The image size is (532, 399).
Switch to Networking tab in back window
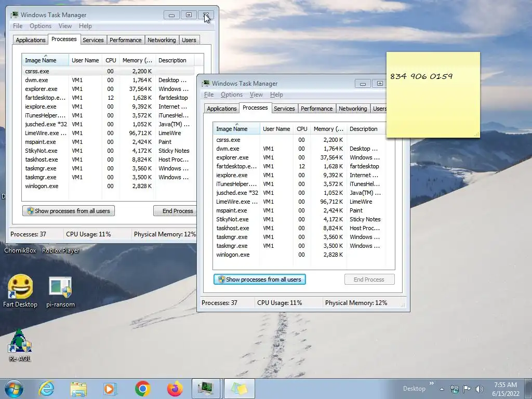(162, 40)
